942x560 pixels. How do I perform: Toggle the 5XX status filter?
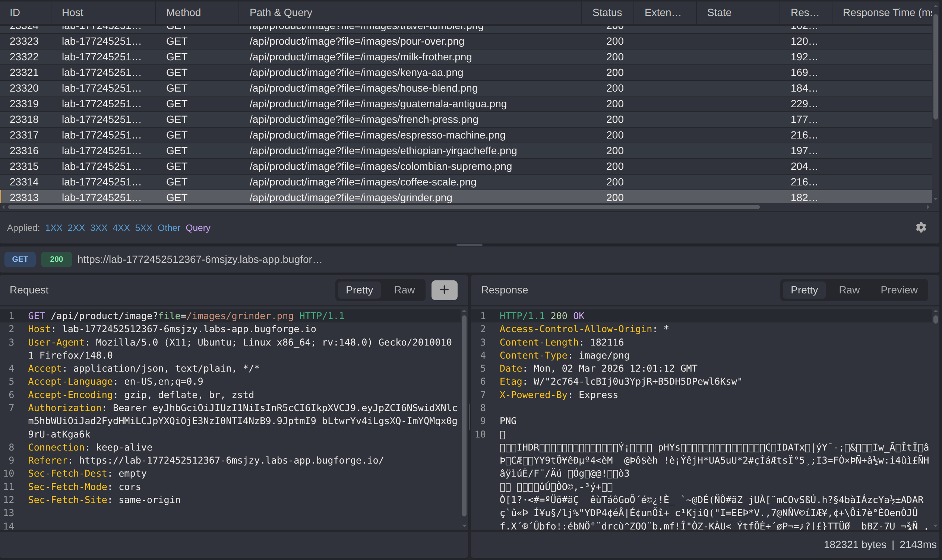tap(143, 227)
